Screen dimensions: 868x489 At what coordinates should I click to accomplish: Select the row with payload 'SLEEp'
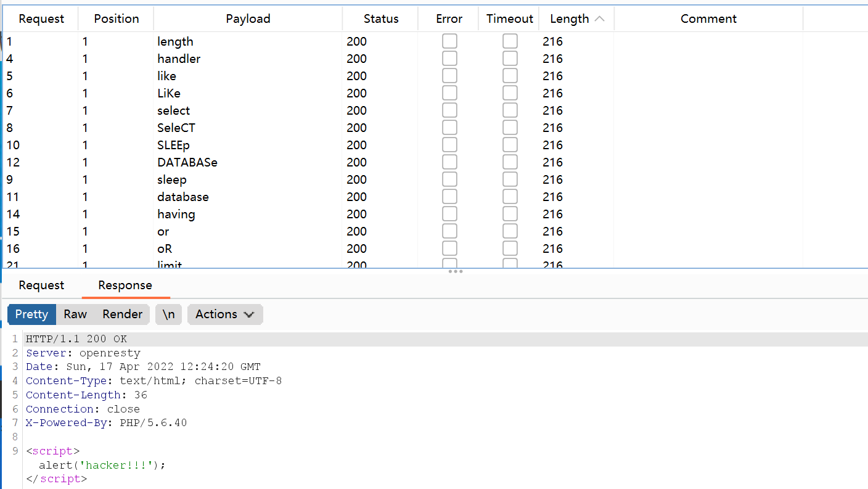pos(434,145)
